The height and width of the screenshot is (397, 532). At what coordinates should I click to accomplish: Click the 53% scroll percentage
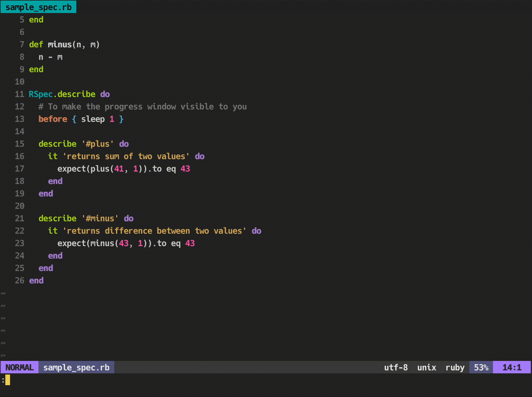tap(481, 367)
